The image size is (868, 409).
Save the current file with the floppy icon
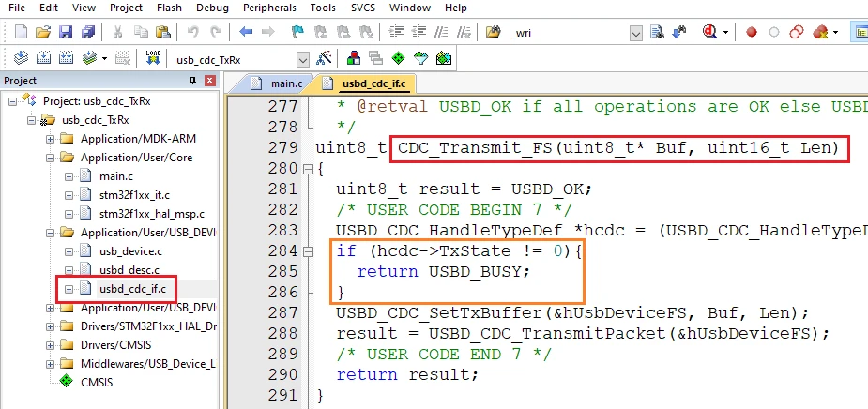pos(66,32)
